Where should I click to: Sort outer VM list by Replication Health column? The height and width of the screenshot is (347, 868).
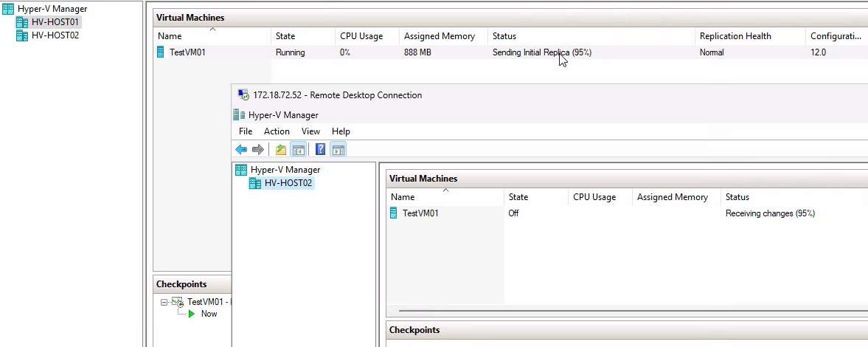pyautogui.click(x=749, y=36)
